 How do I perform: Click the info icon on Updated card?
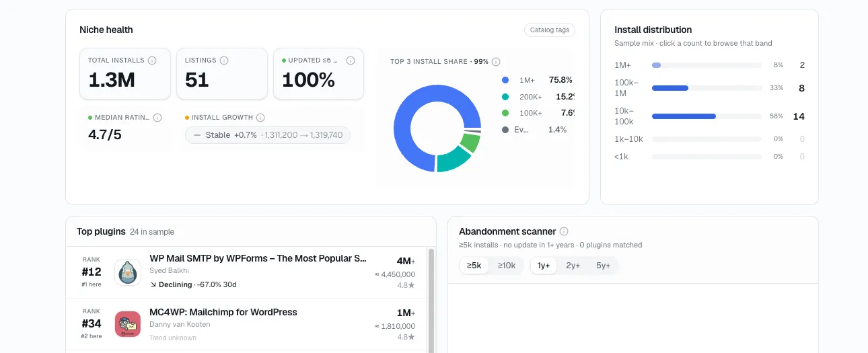point(351,61)
